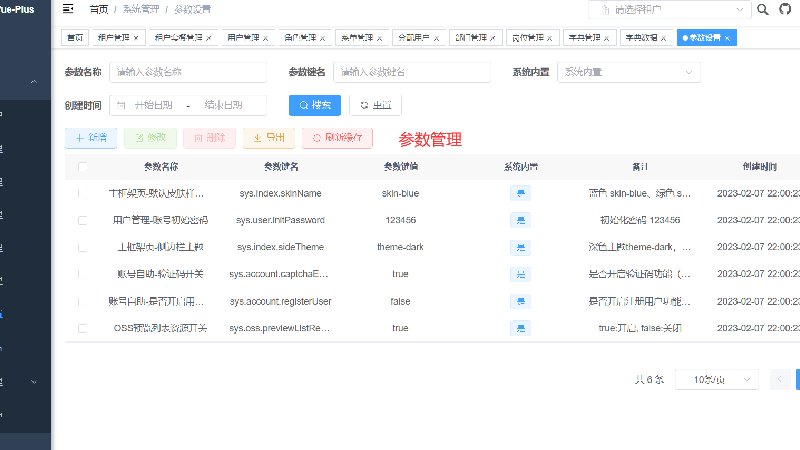800x450 pixels.
Task: Check the row with sys.user.initPassword
Action: pos(82,220)
